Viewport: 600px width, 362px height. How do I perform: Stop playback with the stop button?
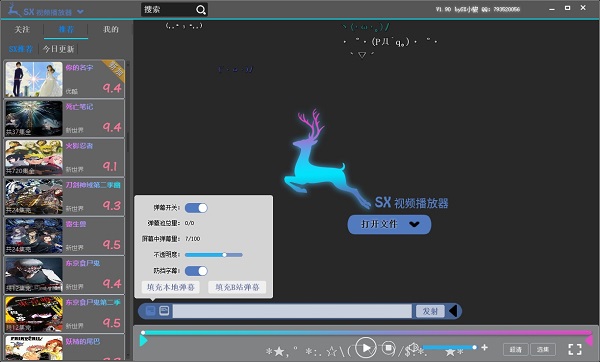(388, 347)
